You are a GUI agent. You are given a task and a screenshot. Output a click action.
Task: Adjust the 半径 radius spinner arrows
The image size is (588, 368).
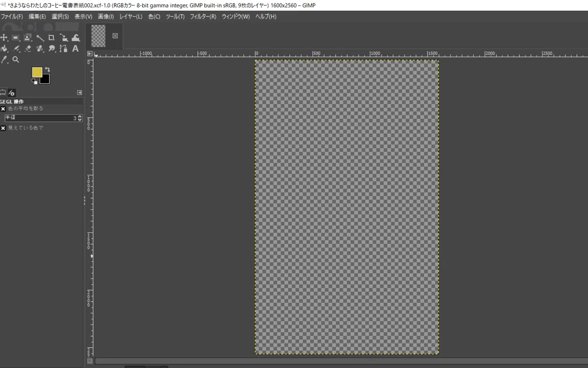point(80,118)
